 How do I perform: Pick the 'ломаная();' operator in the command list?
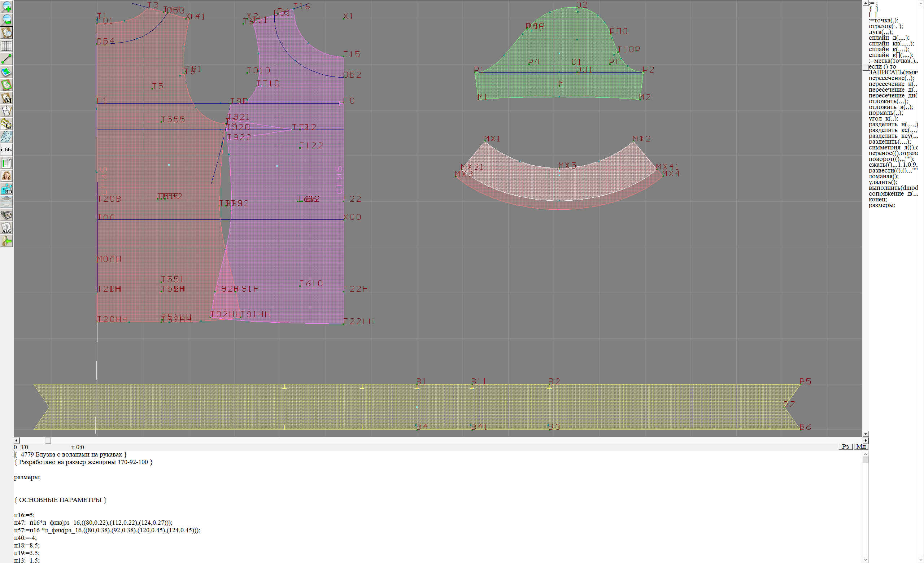click(884, 176)
